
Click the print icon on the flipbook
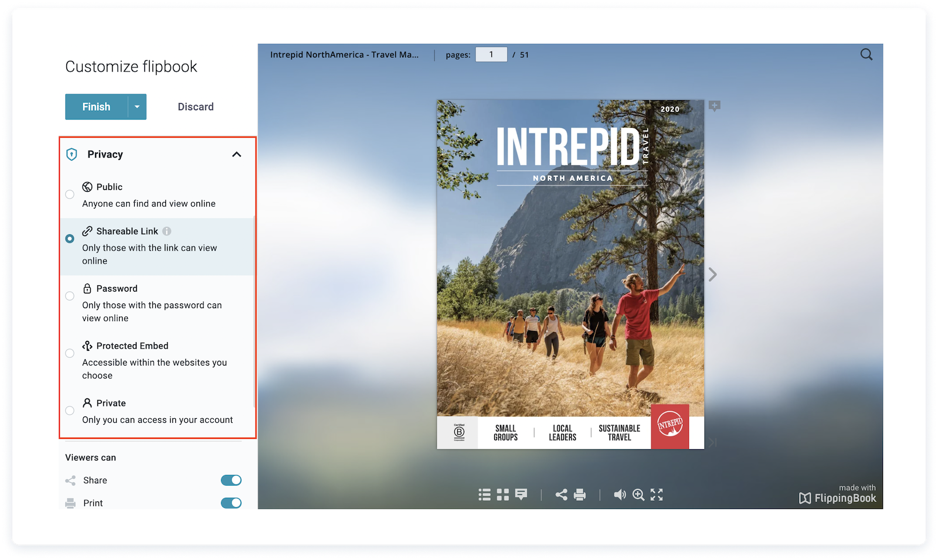point(580,495)
